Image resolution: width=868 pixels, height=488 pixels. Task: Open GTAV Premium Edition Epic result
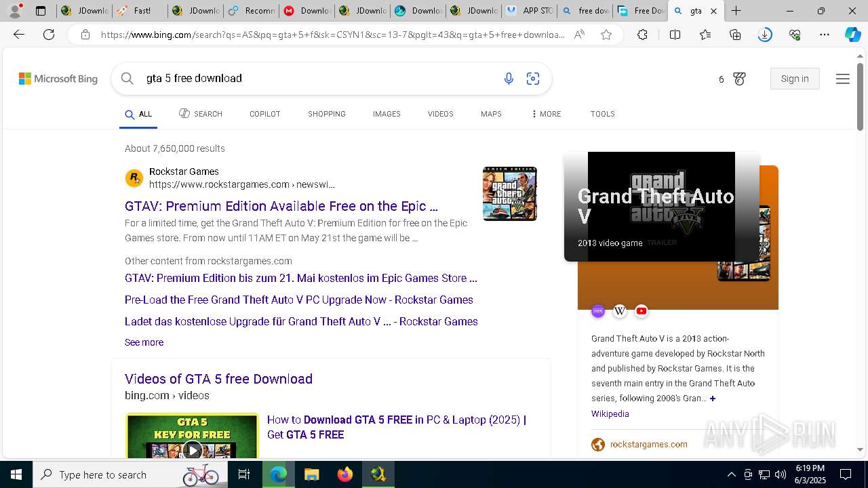(281, 206)
